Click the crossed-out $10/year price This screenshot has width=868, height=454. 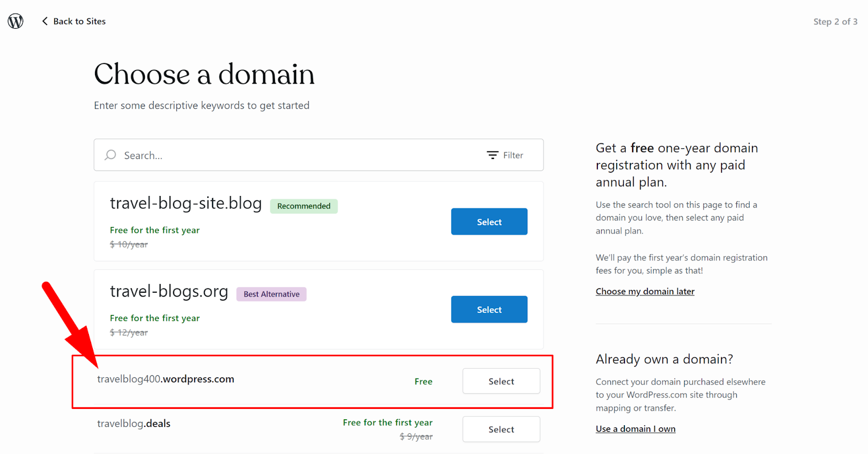tap(129, 244)
